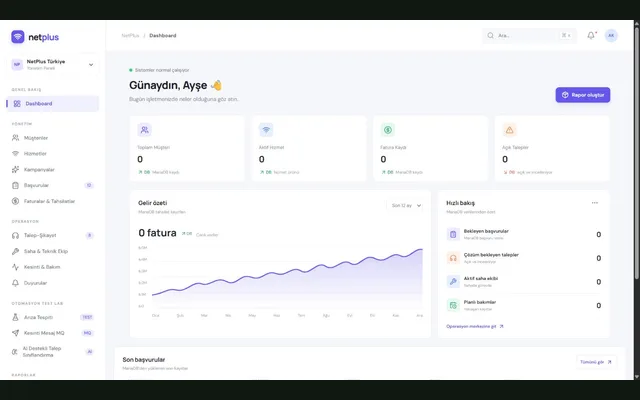Image resolution: width=640 pixels, height=400 pixels.
Task: Click the NP workspace badge icon
Action: click(x=17, y=64)
